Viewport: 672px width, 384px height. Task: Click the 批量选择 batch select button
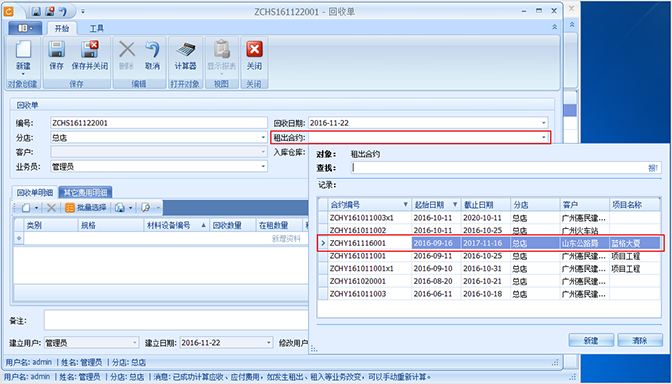[x=86, y=208]
